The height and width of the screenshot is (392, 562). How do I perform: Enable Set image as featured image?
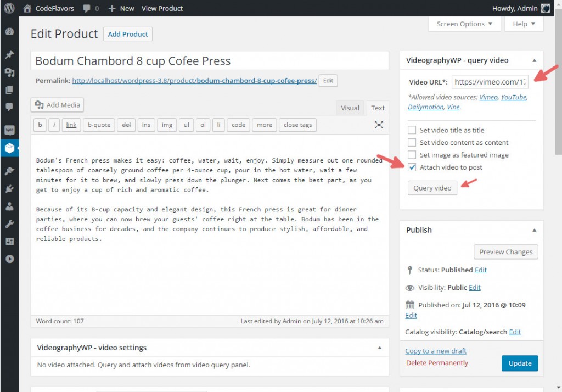tap(412, 155)
